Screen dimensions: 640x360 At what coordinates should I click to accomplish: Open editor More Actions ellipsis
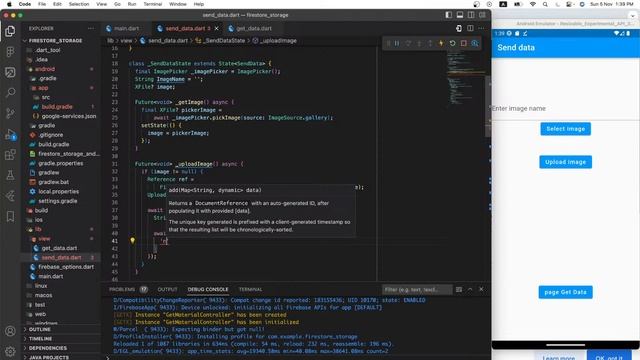point(482,28)
